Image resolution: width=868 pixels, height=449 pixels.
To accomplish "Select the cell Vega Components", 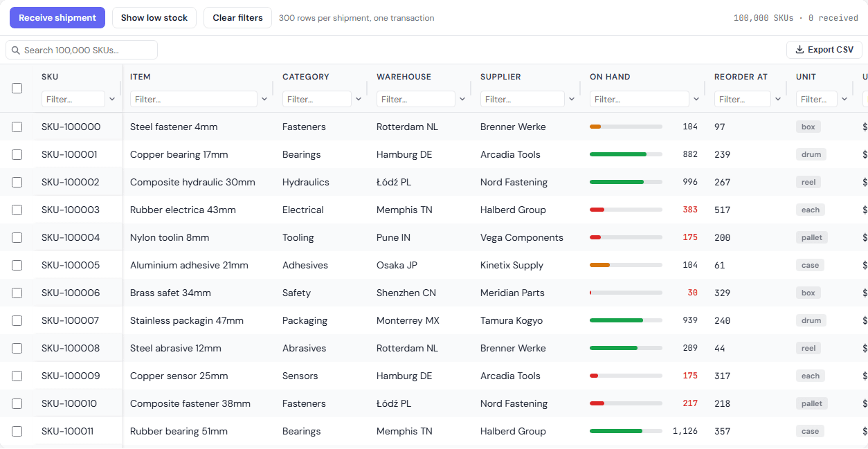I will click(522, 237).
